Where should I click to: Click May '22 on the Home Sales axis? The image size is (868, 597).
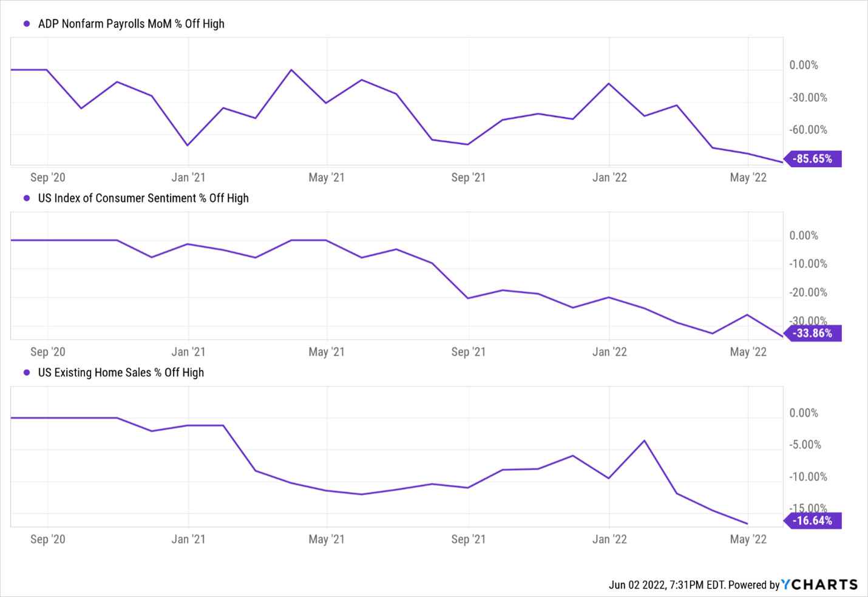(748, 539)
